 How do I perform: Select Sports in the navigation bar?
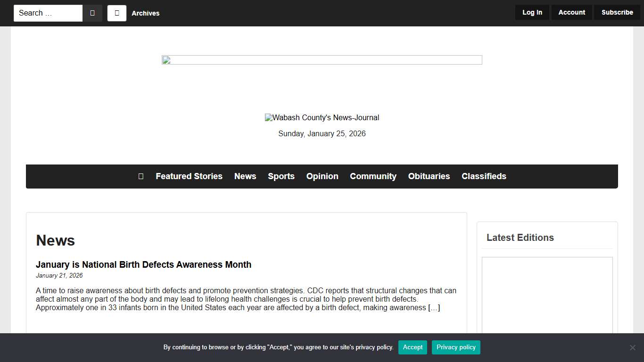point(281,176)
